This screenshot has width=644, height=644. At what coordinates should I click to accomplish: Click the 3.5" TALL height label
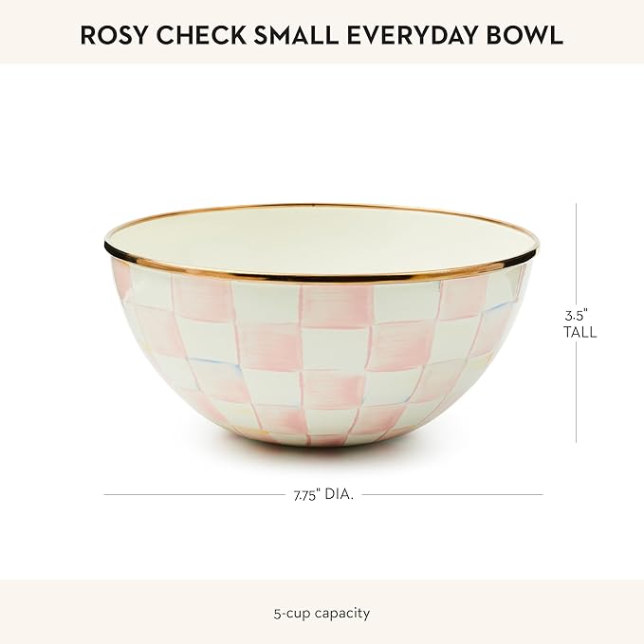(577, 322)
